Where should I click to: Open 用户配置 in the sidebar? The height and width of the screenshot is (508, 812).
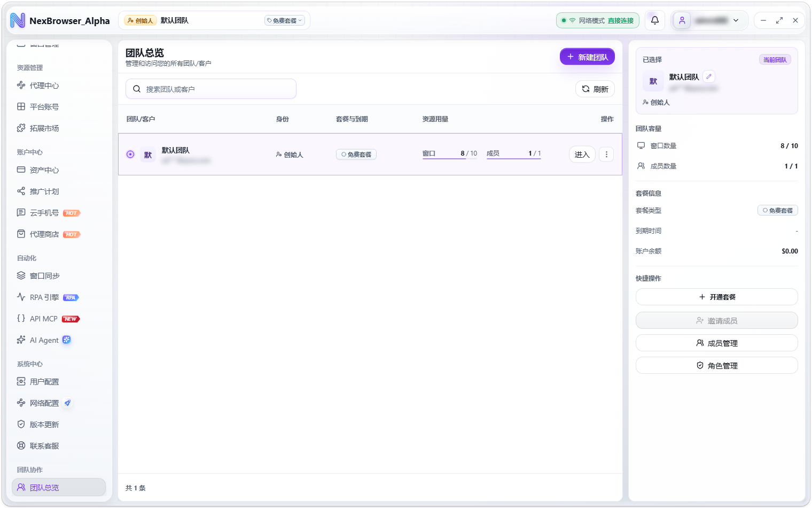click(x=59, y=381)
